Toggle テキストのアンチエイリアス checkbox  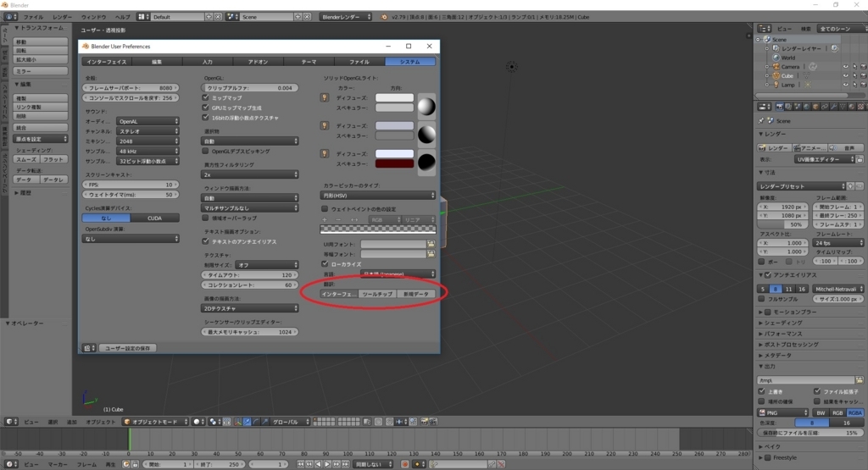[x=206, y=241]
